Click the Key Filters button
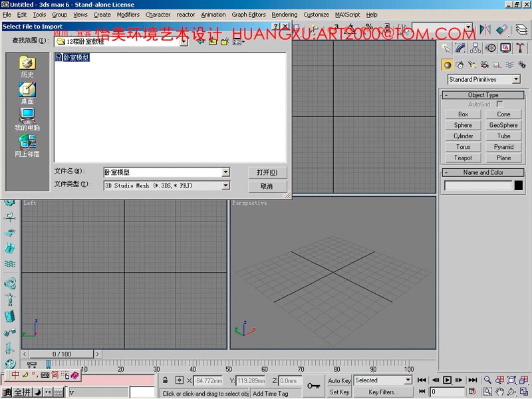The height and width of the screenshot is (399, 532). [384, 392]
